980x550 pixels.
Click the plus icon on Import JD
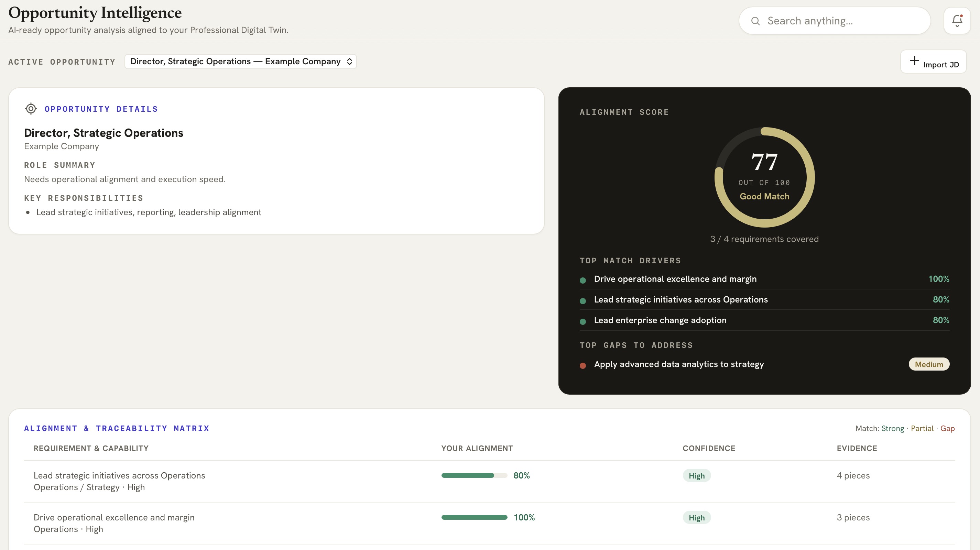click(914, 61)
